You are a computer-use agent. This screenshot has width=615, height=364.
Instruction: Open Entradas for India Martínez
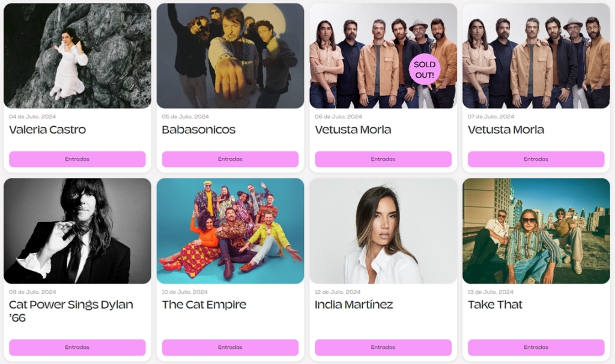(x=383, y=348)
